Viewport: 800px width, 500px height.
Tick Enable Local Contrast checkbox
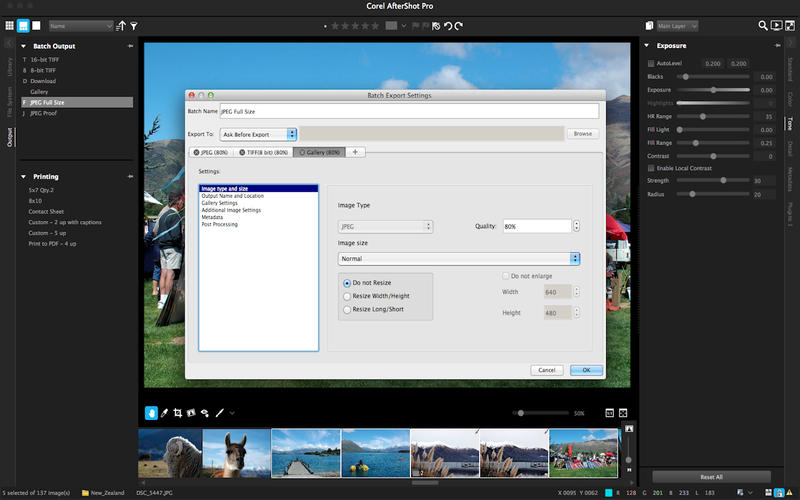(x=652, y=168)
